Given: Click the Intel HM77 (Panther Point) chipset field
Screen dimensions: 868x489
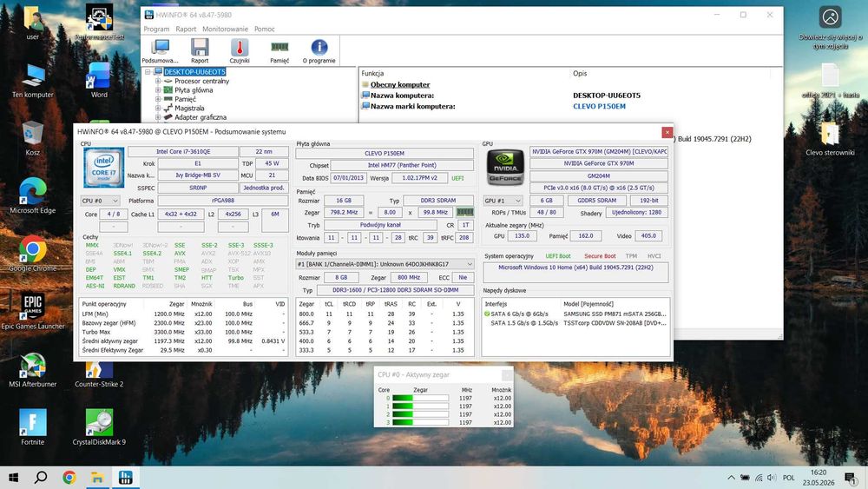Looking at the screenshot, I should coord(402,165).
